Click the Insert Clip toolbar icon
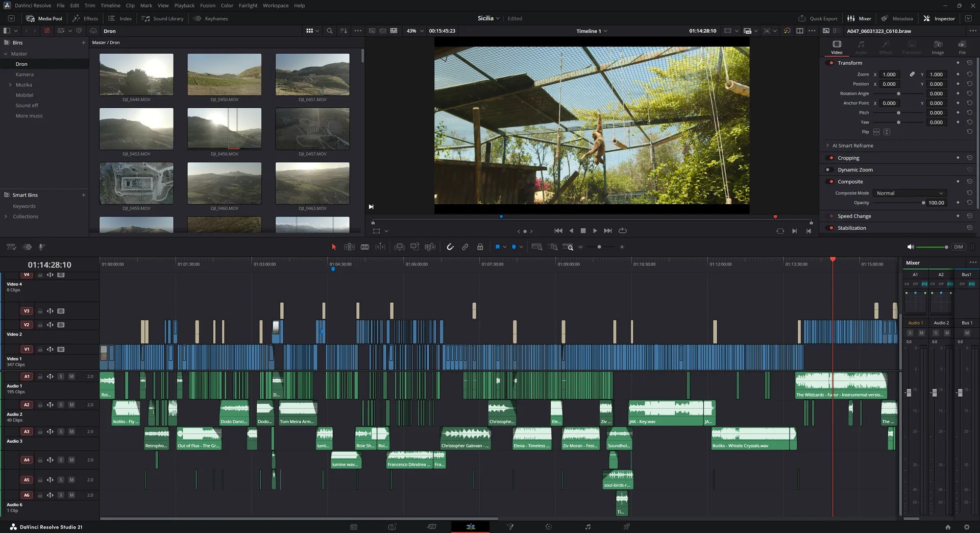 click(400, 247)
